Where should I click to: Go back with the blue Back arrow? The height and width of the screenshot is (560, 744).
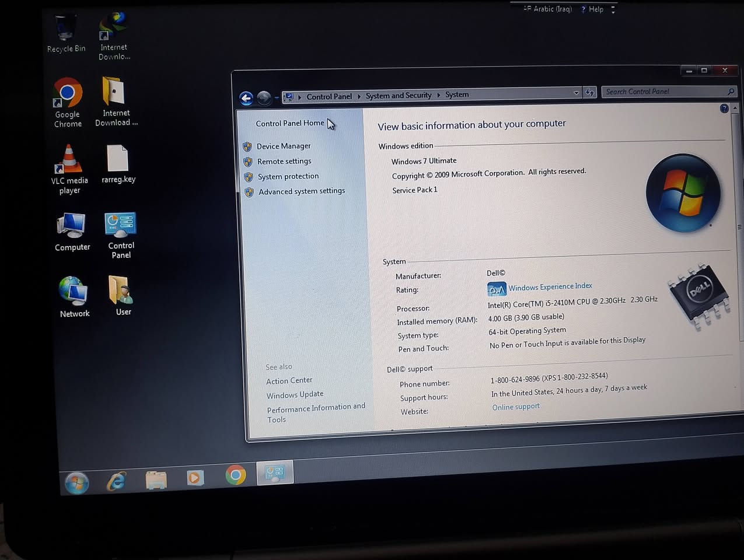point(246,98)
